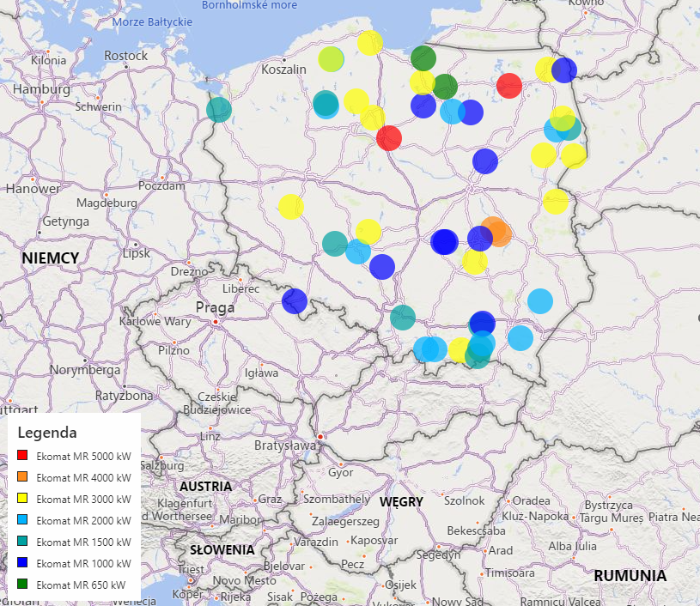Select 'Ekomat MR 2000 kW' legend entry
700x606 pixels.
click(83, 520)
